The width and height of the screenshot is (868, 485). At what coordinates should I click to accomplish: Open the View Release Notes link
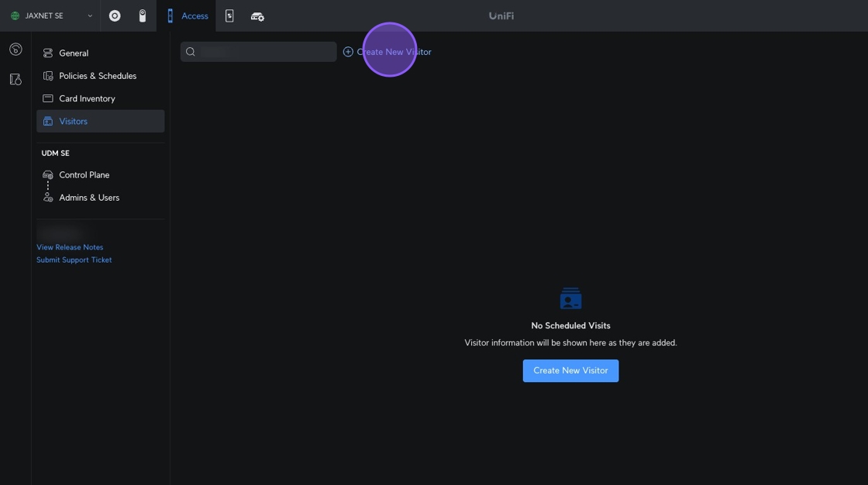pos(70,247)
